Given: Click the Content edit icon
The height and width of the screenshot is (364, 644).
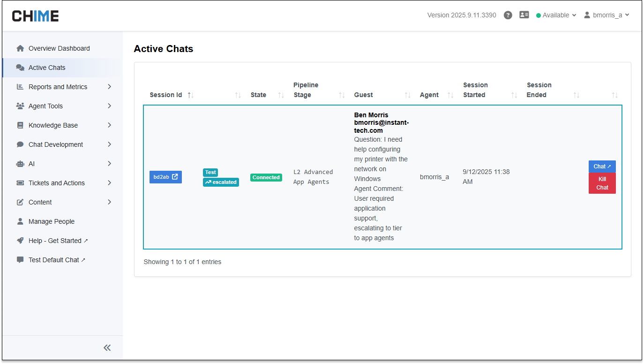Looking at the screenshot, I should 20,202.
